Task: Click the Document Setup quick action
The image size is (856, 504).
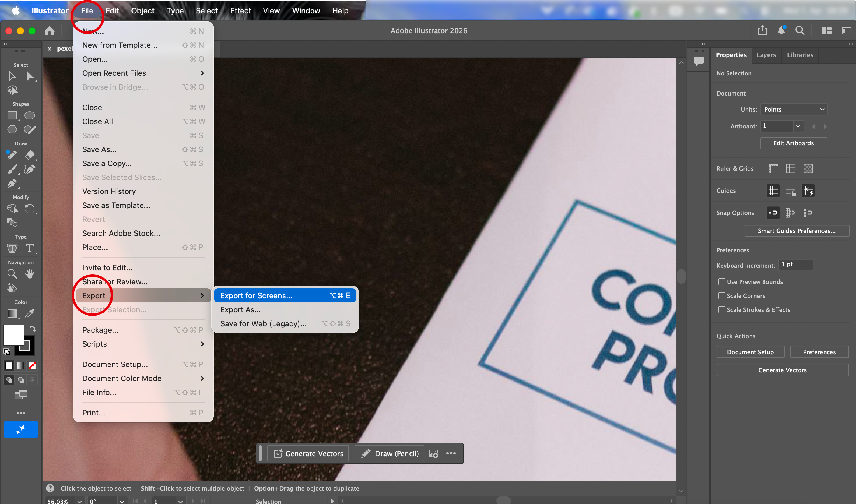Action: (x=750, y=352)
